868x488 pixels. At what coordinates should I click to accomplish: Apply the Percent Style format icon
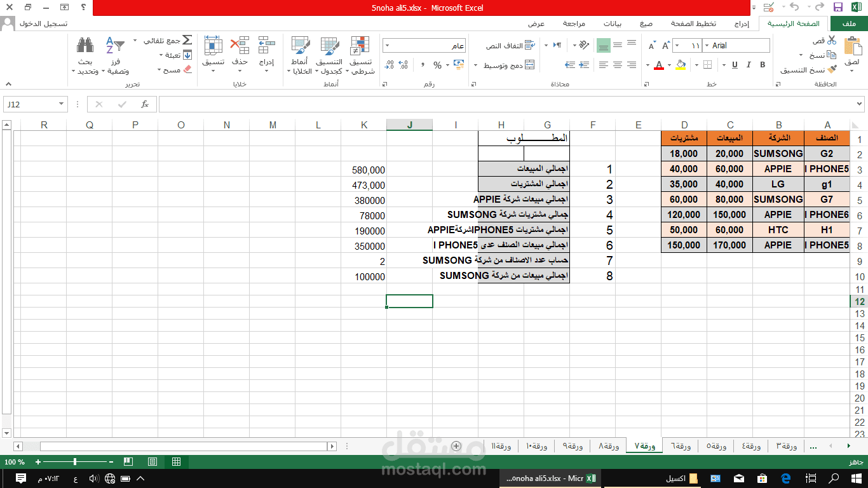point(436,64)
